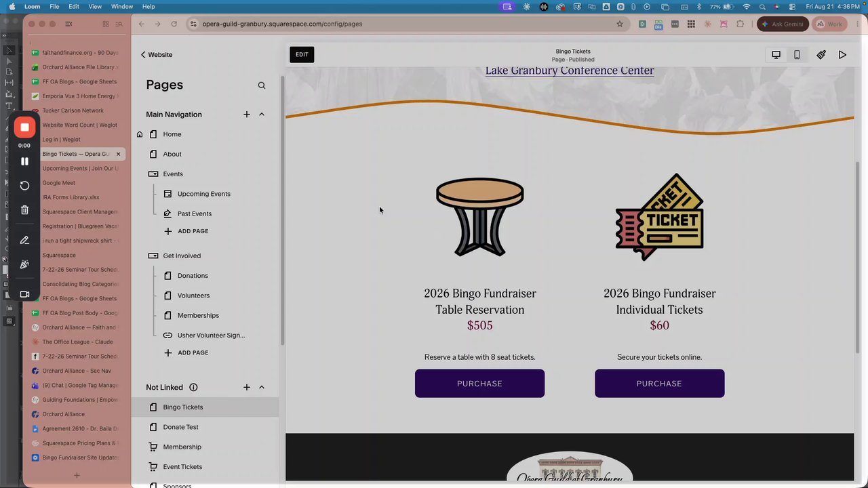Screen dimensions: 868x488
Task: Purchase Individual Tickets
Action: (x=659, y=384)
